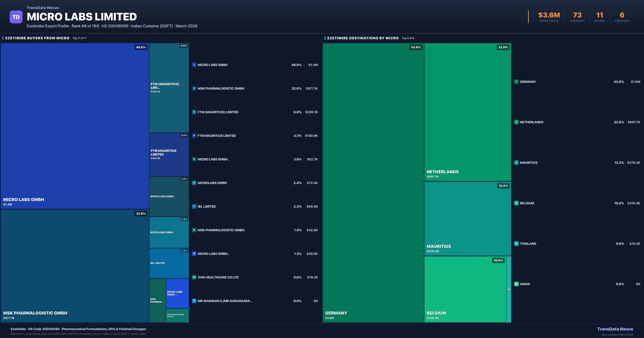Screen dimensions: 644x338
Task: Expand the Top 6 of 6 indicator
Action: point(408,38)
